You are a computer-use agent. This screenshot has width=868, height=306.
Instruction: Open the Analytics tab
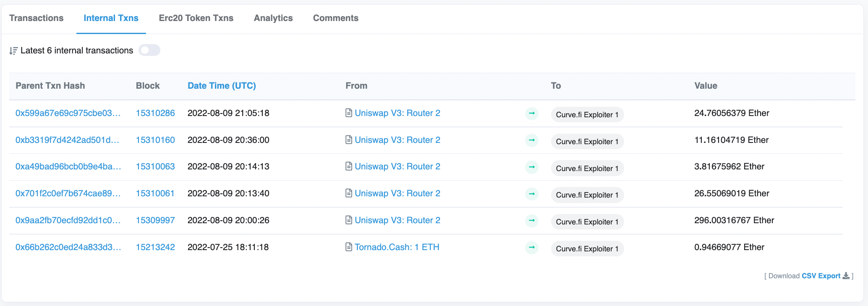click(x=273, y=18)
